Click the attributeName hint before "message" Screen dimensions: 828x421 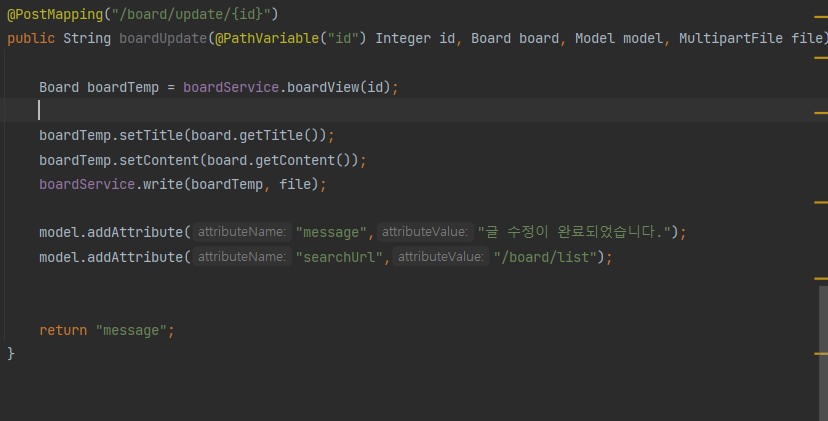point(242,232)
